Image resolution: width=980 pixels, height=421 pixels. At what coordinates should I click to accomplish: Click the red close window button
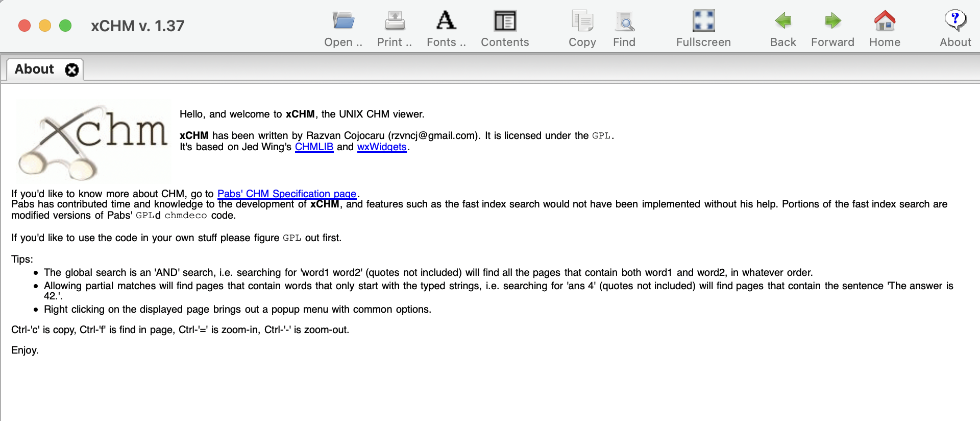(x=24, y=26)
